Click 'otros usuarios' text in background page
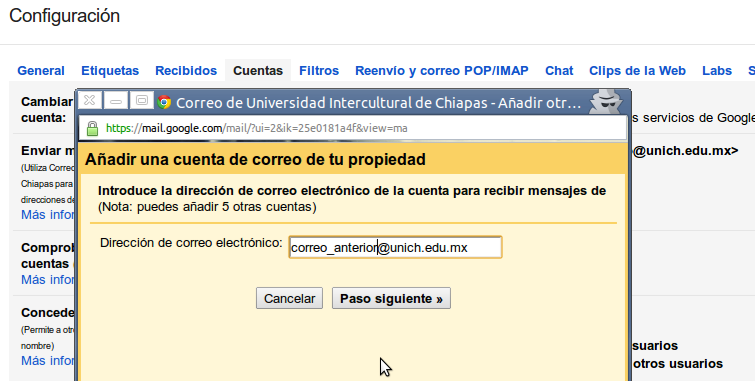 pyautogui.click(x=677, y=364)
